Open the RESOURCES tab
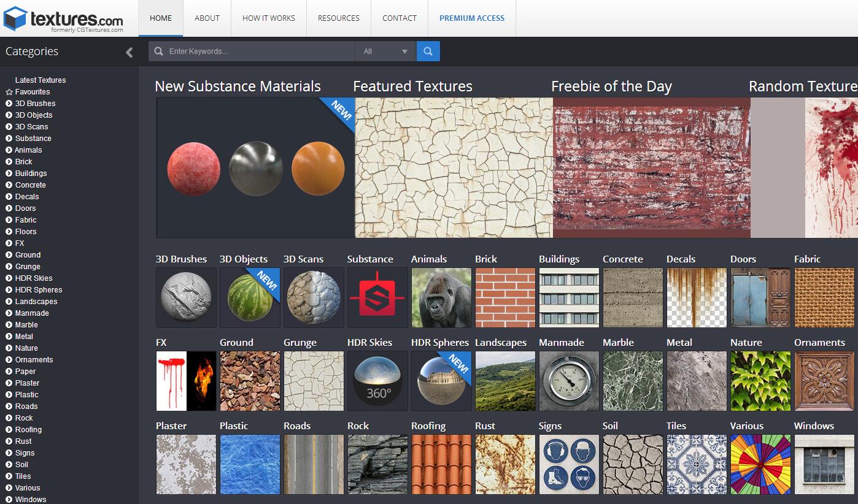Screen dimensions: 858x504 tap(339, 18)
